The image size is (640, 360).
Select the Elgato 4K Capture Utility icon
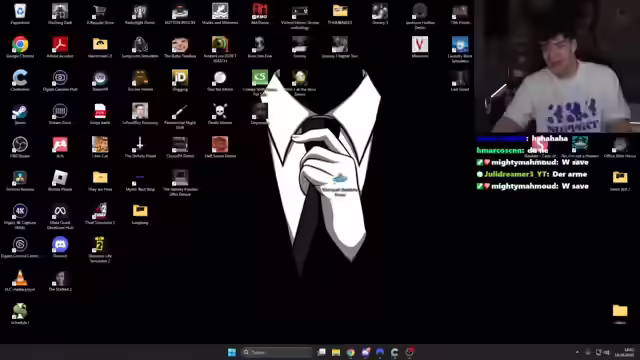pyautogui.click(x=20, y=211)
